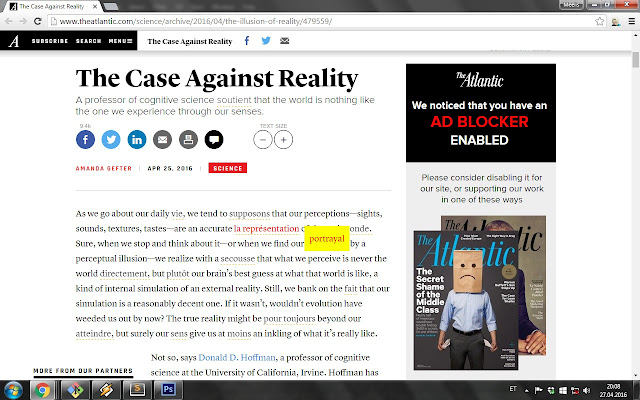The height and width of the screenshot is (400, 640).
Task: Click the taskbar clock showing 20:08
Action: point(613,391)
